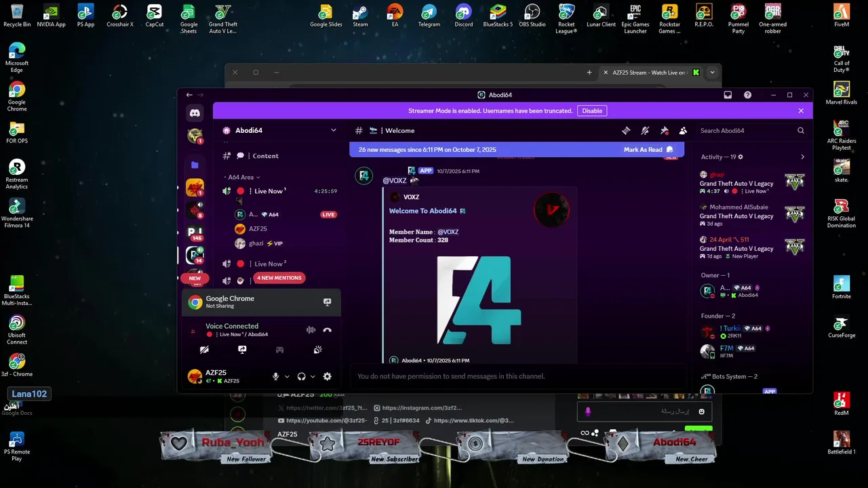
Task: Open Steam desktop icon
Action: pyautogui.click(x=360, y=16)
